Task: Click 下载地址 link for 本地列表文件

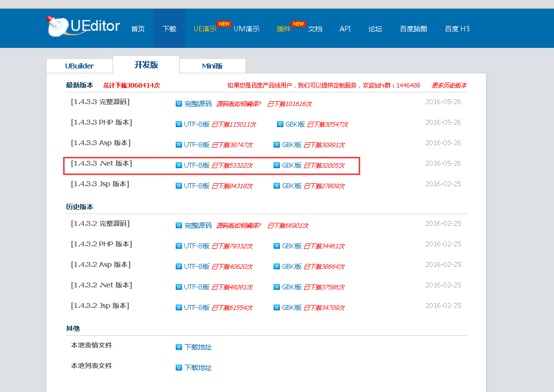Action: point(198,368)
